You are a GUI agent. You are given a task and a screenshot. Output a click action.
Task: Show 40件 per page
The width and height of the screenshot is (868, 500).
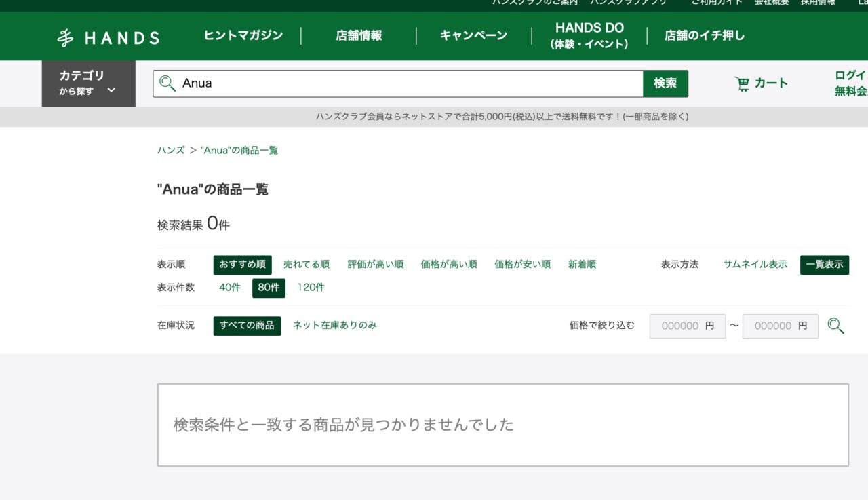(x=230, y=288)
